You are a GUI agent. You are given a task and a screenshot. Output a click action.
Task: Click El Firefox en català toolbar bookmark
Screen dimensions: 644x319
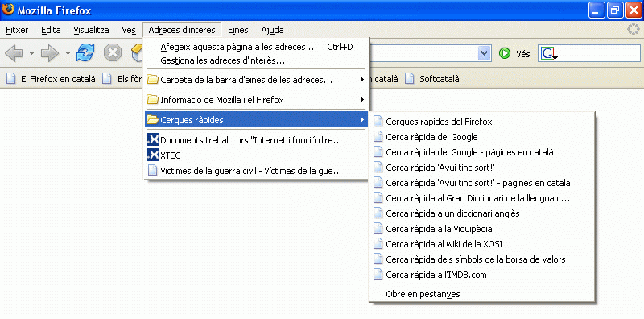(x=51, y=78)
